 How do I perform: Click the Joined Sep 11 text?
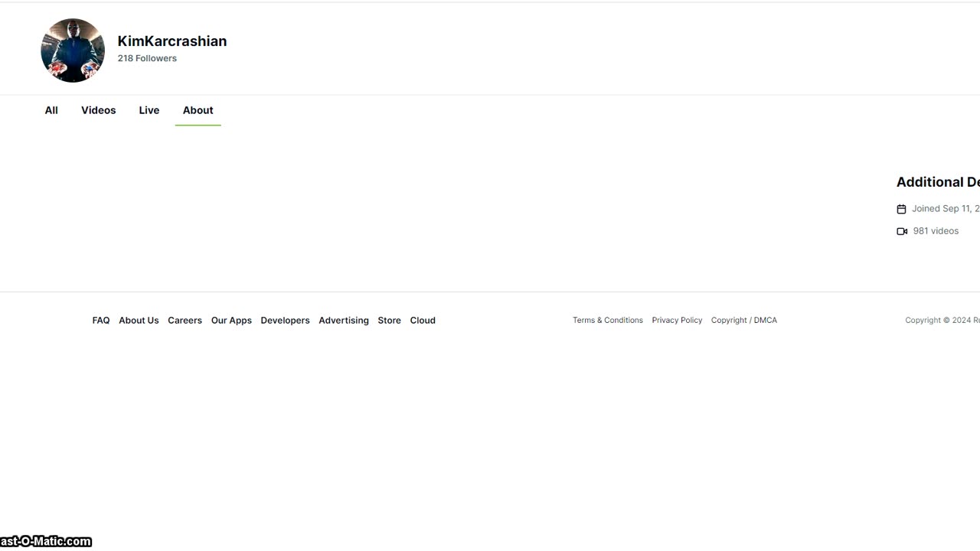(946, 208)
